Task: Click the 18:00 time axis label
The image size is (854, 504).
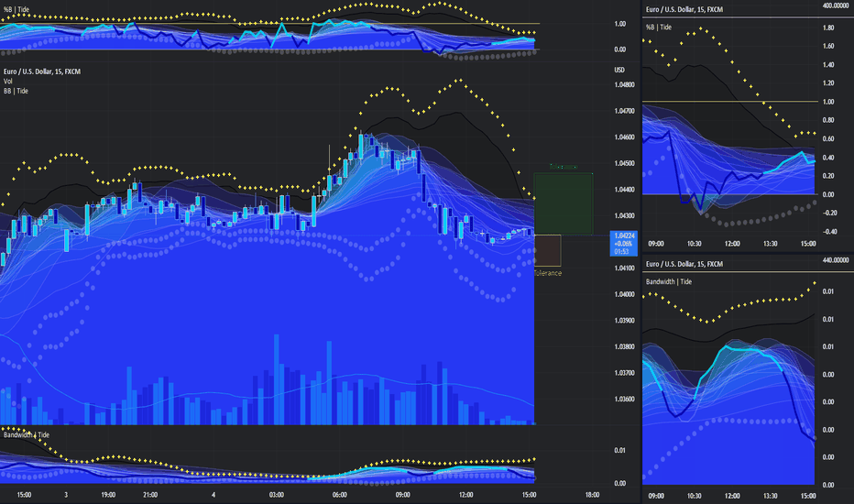Action: click(x=593, y=495)
